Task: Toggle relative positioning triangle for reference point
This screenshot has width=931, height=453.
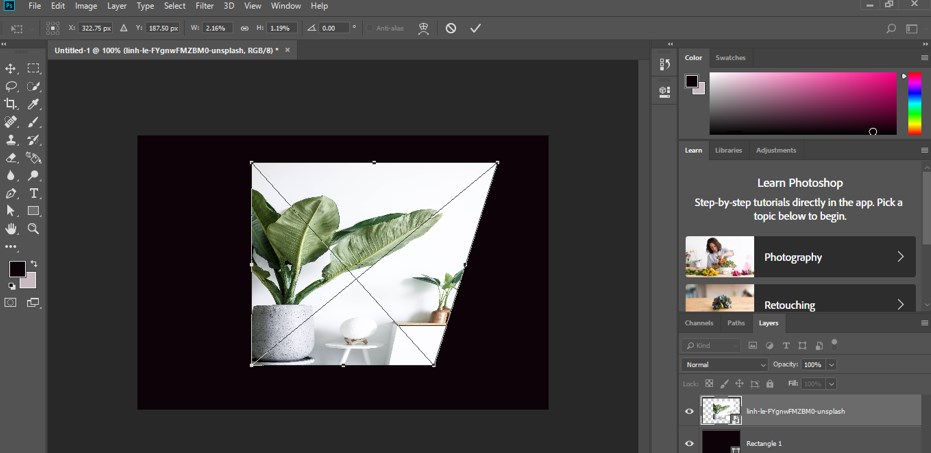Action: [124, 28]
